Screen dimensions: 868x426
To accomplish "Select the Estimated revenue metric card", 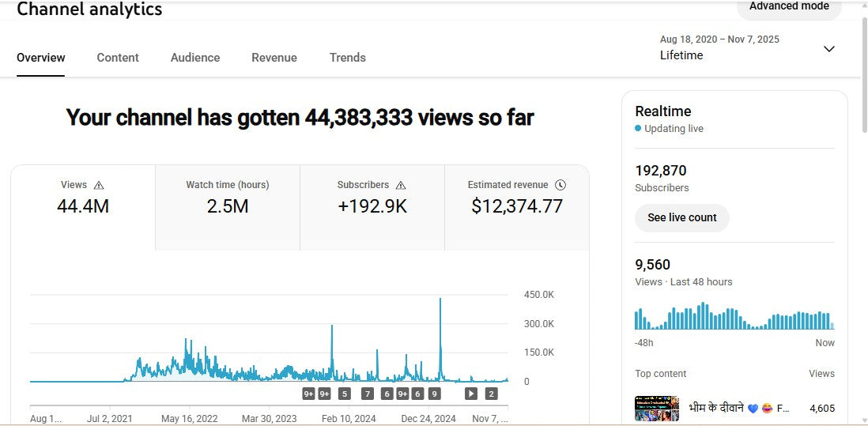I will click(517, 207).
